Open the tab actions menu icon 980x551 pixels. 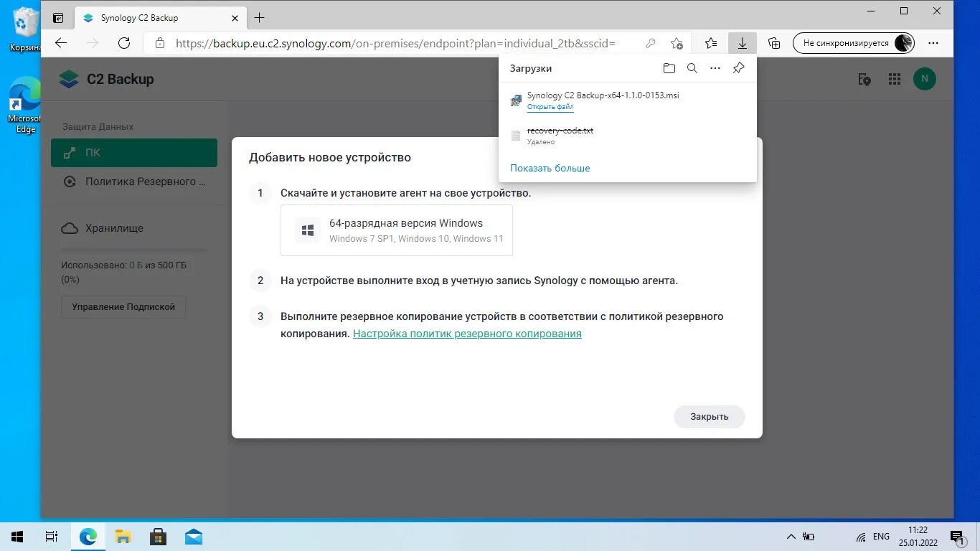coord(58,17)
